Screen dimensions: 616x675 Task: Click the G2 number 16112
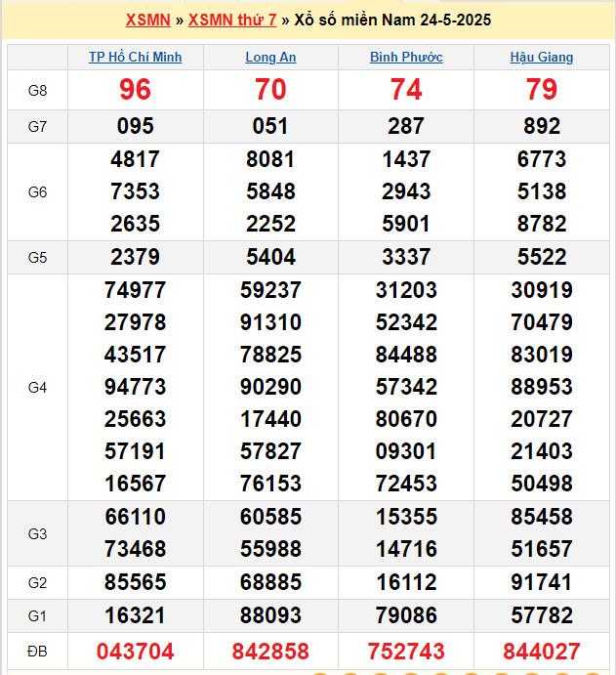coord(406,582)
